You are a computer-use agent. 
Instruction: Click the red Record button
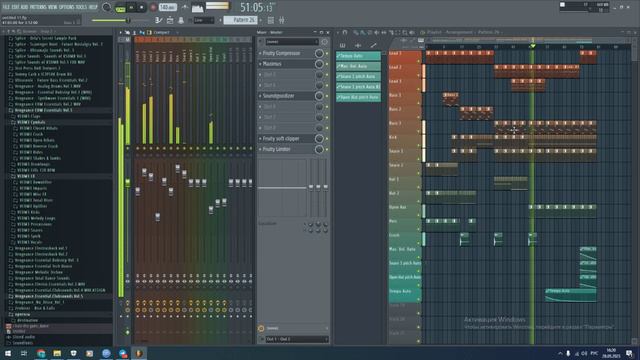(x=153, y=7)
